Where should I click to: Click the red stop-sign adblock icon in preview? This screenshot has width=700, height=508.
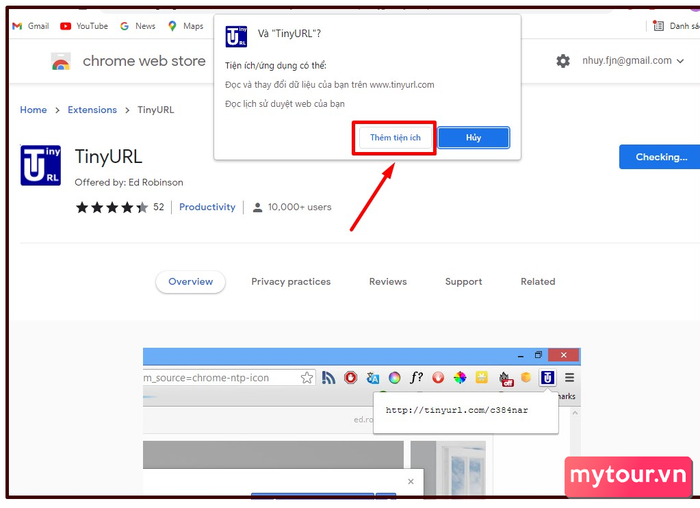point(350,378)
